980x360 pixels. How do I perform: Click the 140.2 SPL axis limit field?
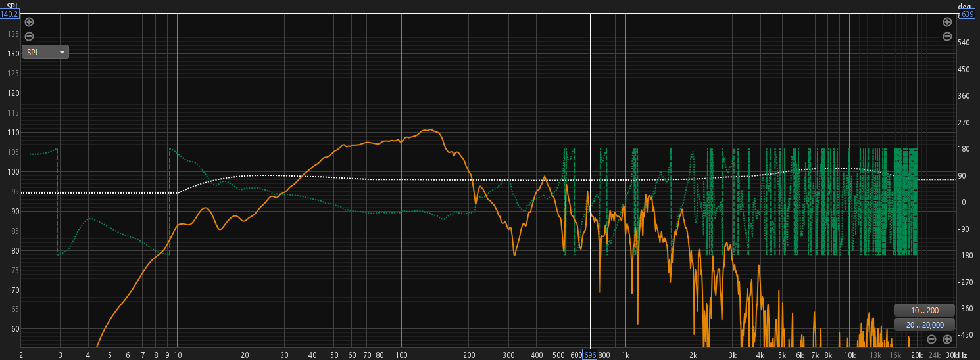9,14
